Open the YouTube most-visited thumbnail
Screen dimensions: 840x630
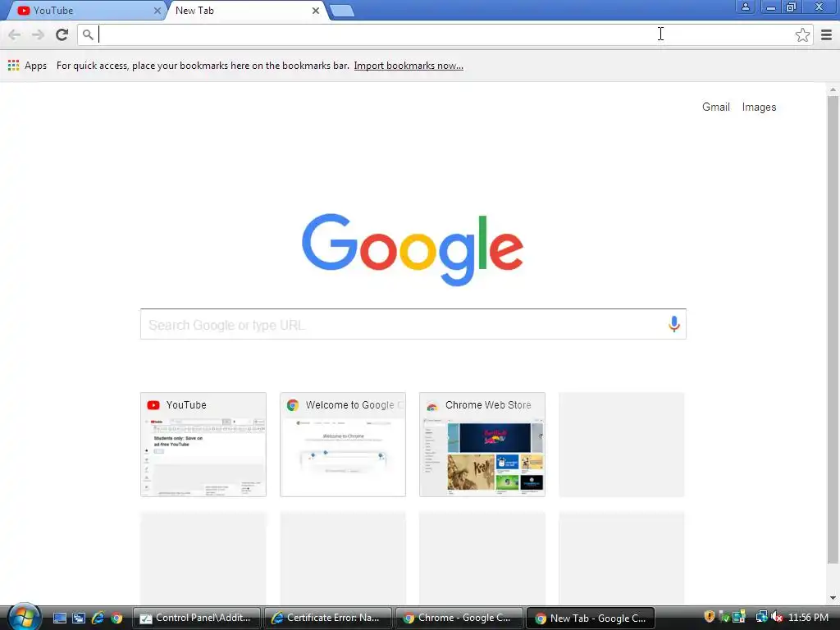pos(203,444)
